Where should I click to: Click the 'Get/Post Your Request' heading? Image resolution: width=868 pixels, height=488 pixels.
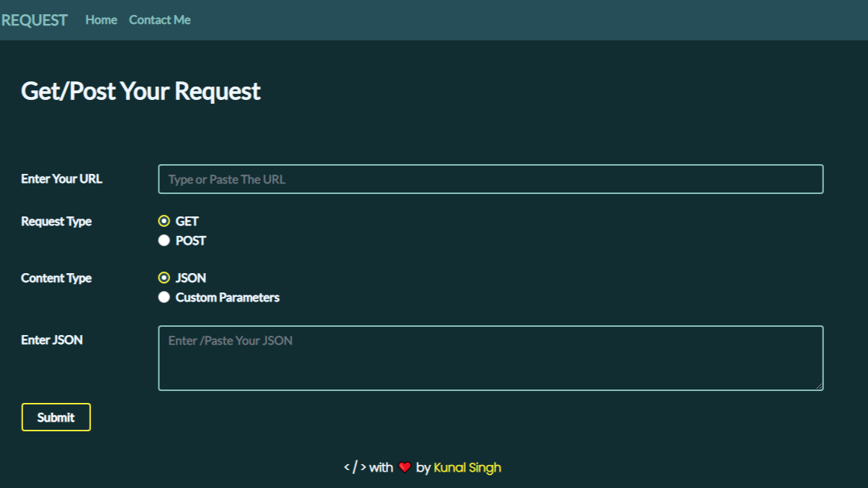(141, 91)
